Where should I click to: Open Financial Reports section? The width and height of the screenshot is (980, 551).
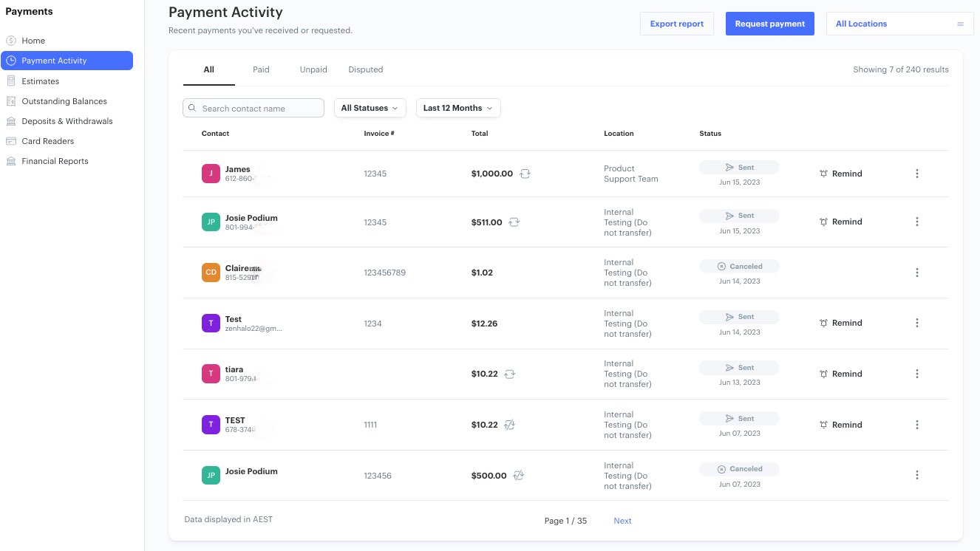tap(55, 161)
